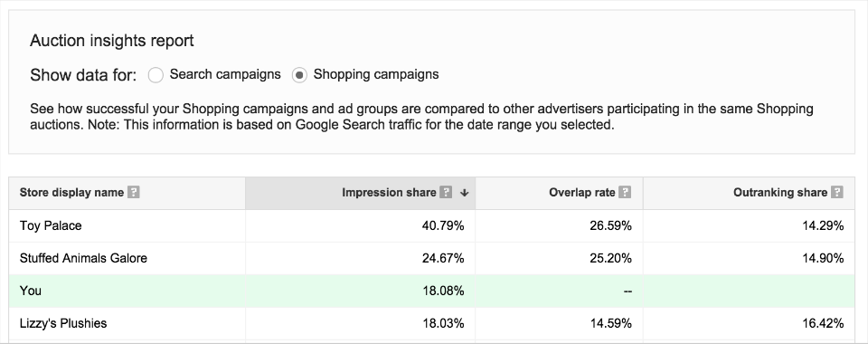Viewport: 868px width, 344px height.
Task: Click the Outranking share help question mark
Action: coord(837,192)
